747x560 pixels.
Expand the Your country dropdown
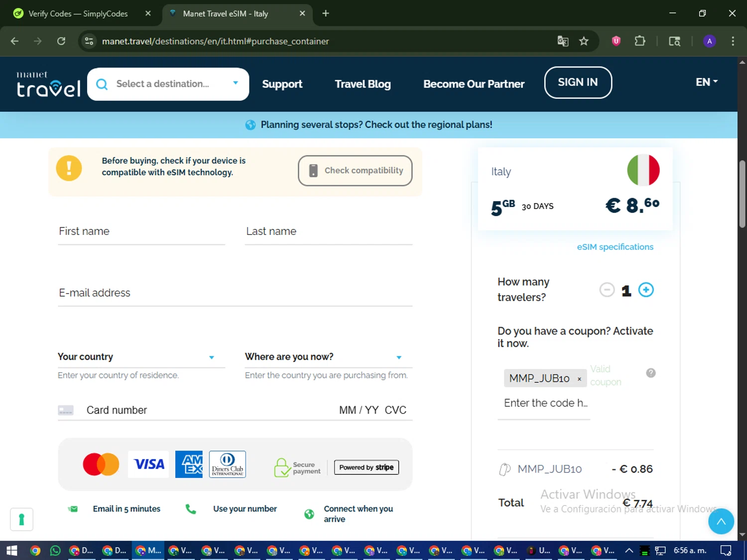[141, 357]
